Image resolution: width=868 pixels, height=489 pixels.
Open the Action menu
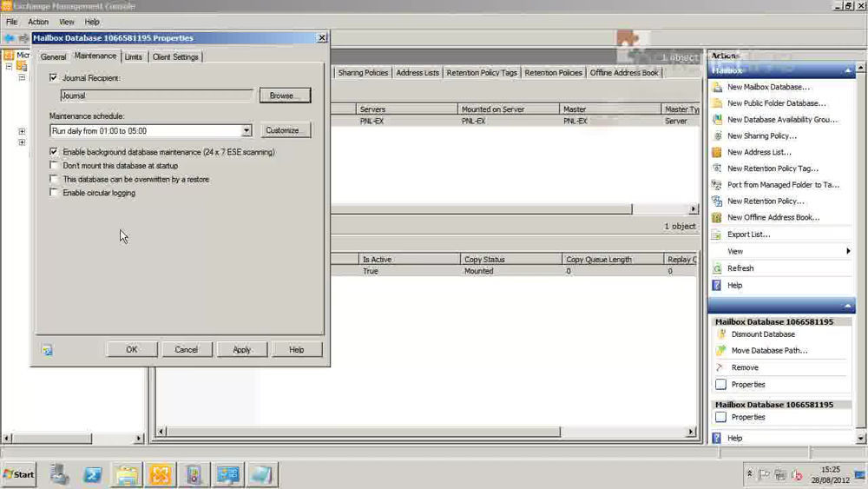point(38,22)
